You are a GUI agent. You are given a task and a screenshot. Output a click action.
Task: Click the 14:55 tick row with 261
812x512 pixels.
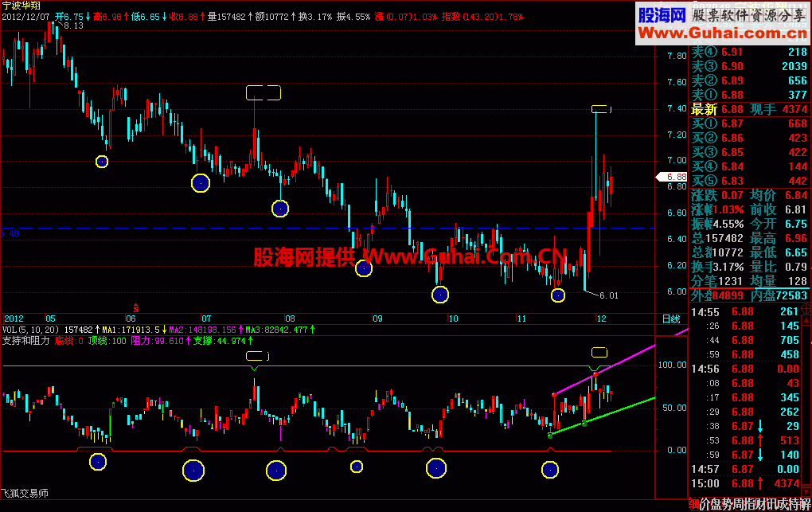point(746,312)
